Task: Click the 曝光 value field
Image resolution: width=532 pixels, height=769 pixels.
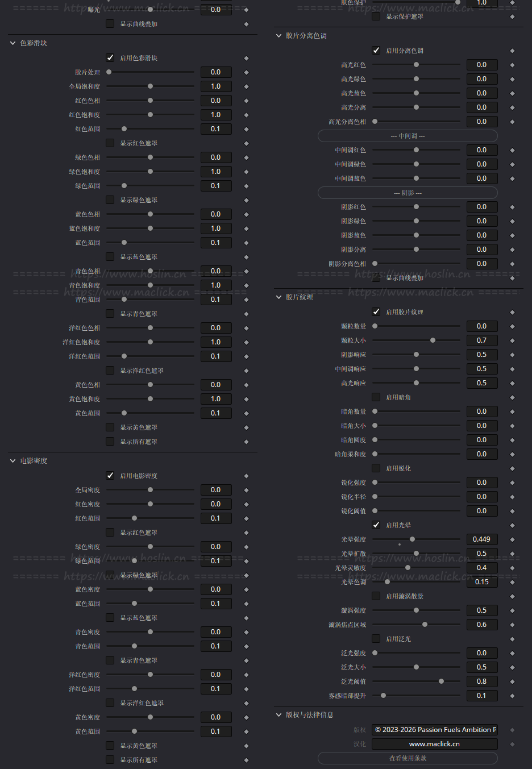Action: pyautogui.click(x=216, y=10)
